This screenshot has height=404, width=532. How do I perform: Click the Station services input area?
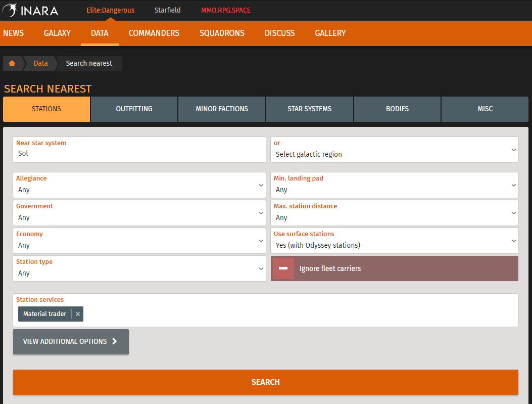click(x=266, y=310)
